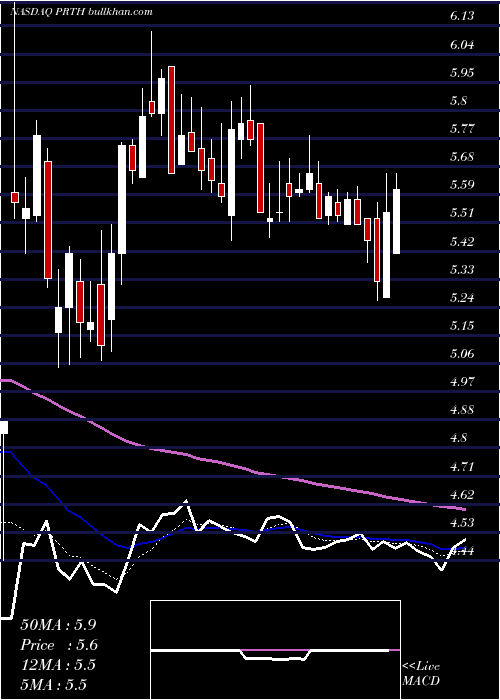The image size is (500, 700).
Task: Click the 5MA : 5.5 readout
Action: tap(53, 685)
